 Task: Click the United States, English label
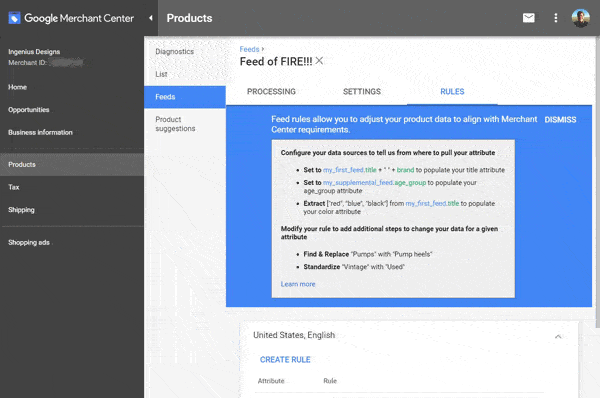coord(294,335)
